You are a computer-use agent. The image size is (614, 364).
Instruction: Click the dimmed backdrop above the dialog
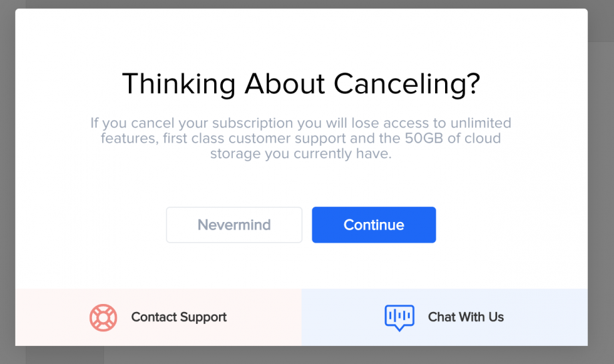[301, 3]
